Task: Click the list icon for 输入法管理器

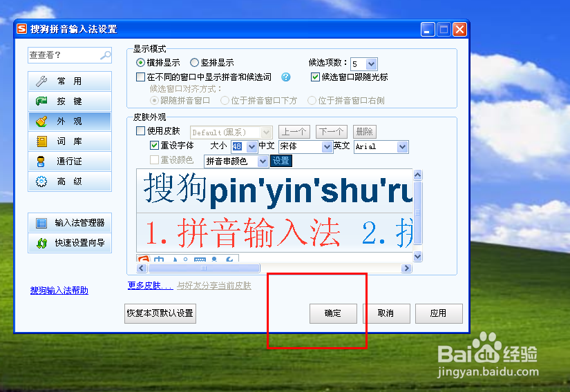Action: tap(41, 222)
